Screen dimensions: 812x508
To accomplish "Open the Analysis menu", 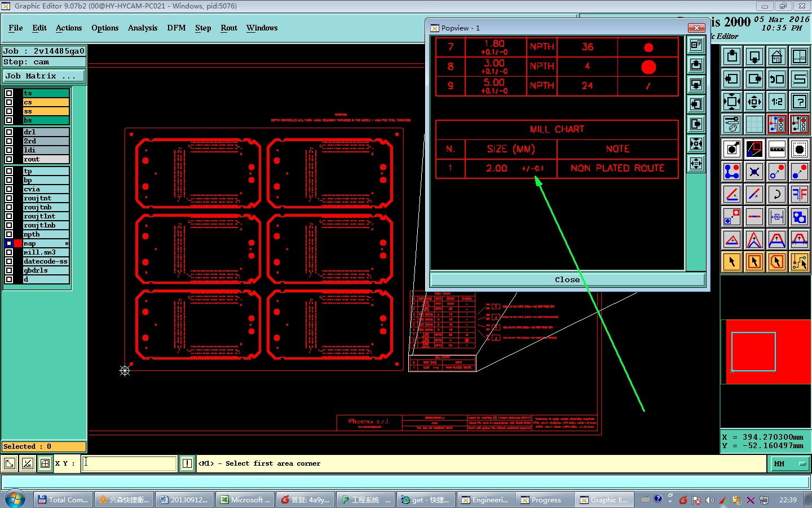I will point(143,28).
